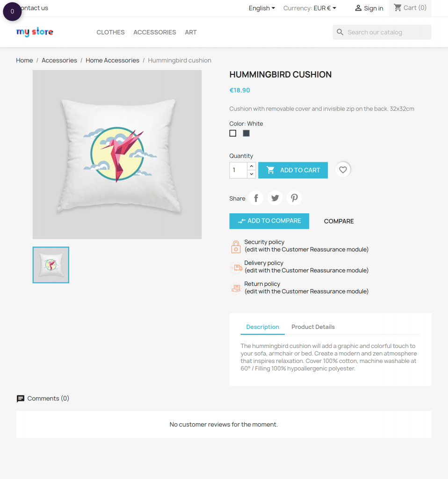448x479 pixels.
Task: Click the dark circular counter badge
Action: pyautogui.click(x=12, y=12)
